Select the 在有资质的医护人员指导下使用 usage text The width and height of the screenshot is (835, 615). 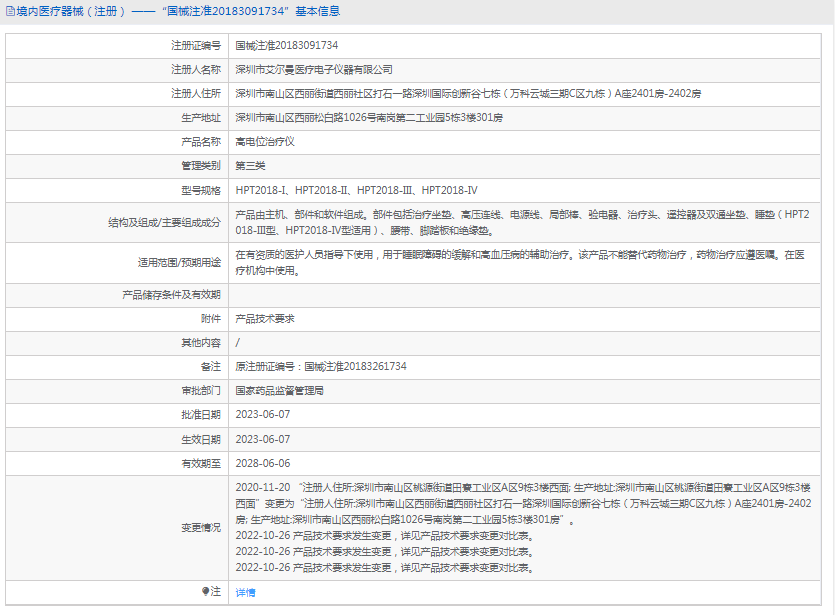pos(520,263)
